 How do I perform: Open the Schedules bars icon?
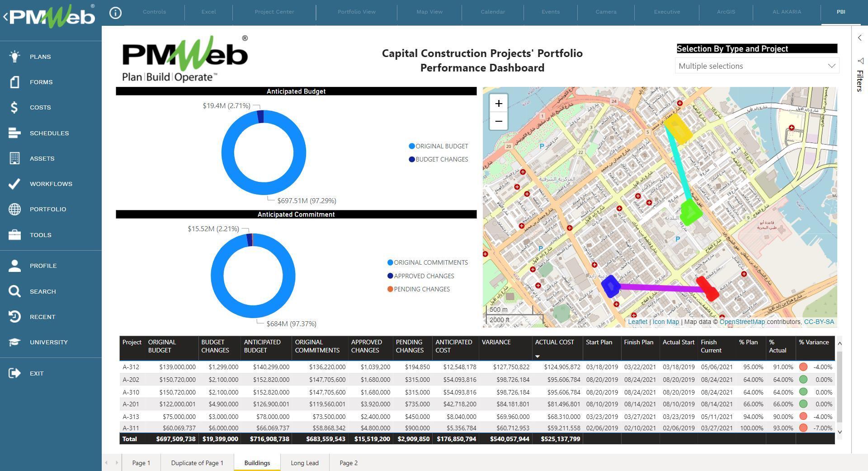14,133
